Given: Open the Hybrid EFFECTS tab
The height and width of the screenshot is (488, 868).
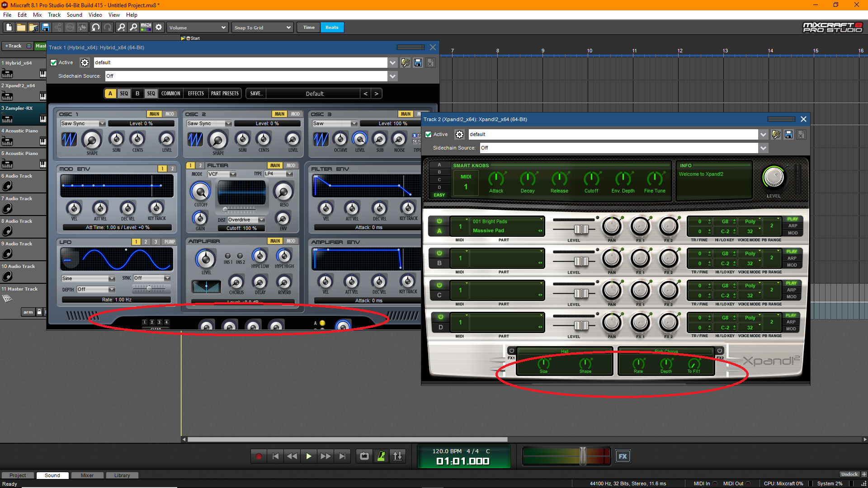Looking at the screenshot, I should 196,94.
